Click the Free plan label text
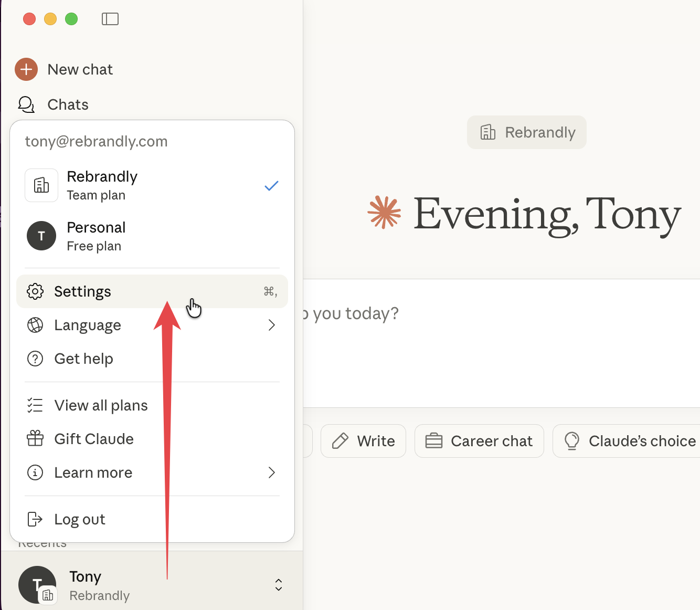Image resolution: width=700 pixels, height=610 pixels. tap(94, 246)
